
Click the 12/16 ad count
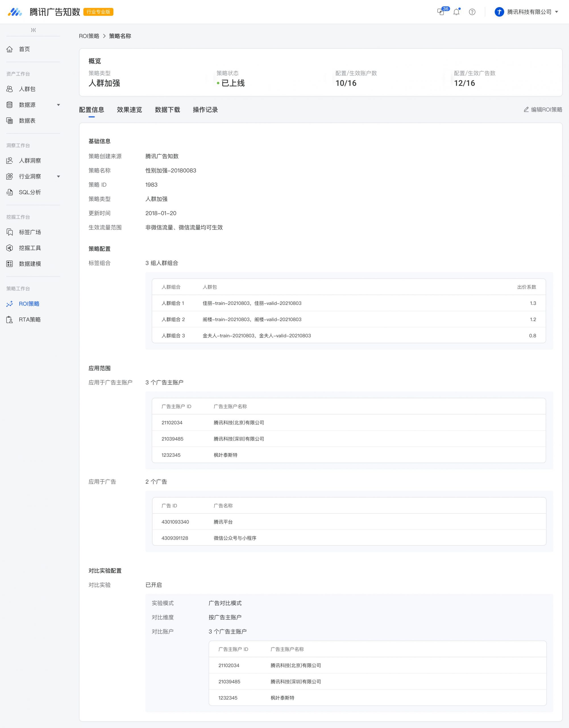click(x=464, y=83)
